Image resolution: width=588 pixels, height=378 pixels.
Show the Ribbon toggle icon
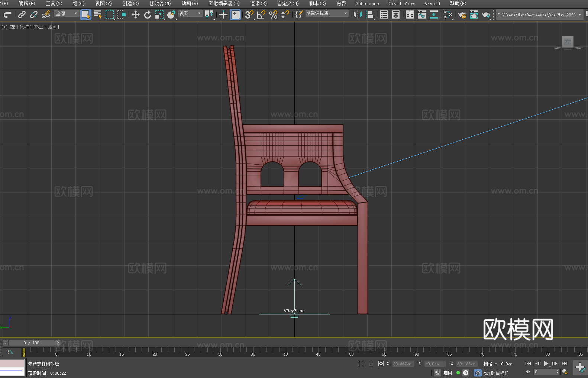tap(410, 14)
